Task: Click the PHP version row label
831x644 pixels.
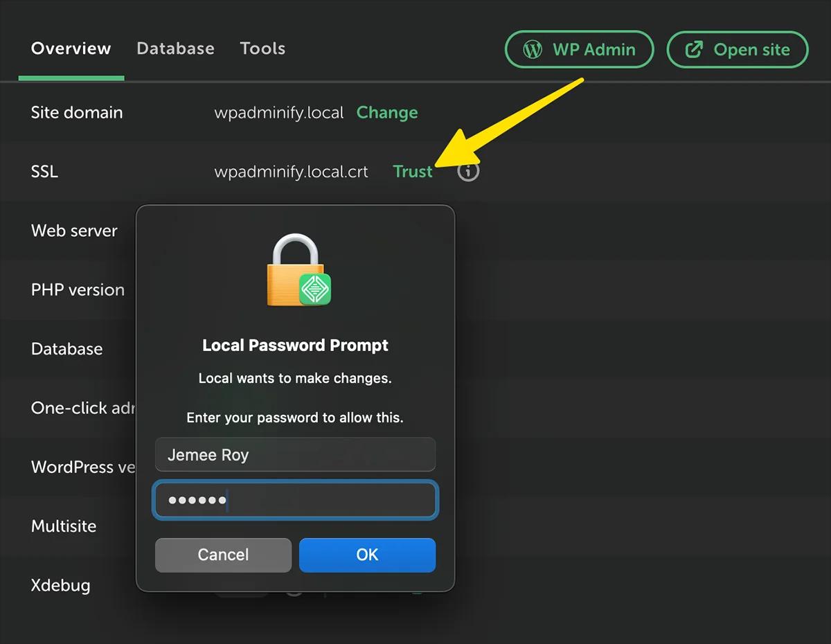Action: click(78, 289)
